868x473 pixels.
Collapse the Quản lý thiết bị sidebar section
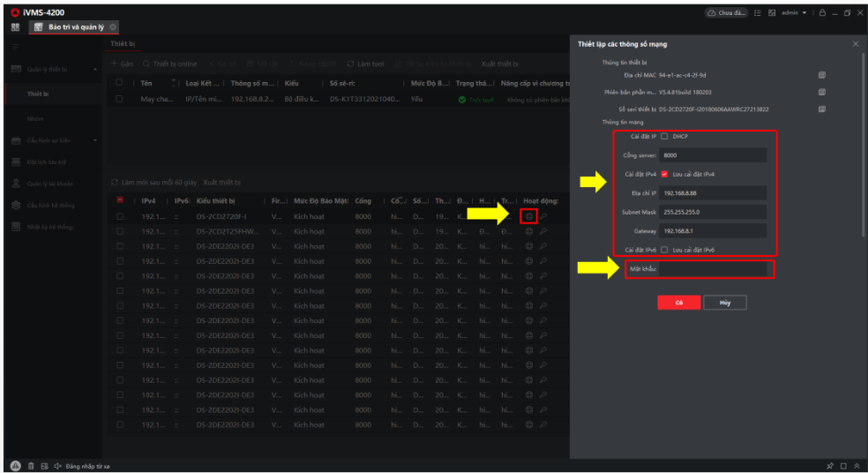pos(94,69)
